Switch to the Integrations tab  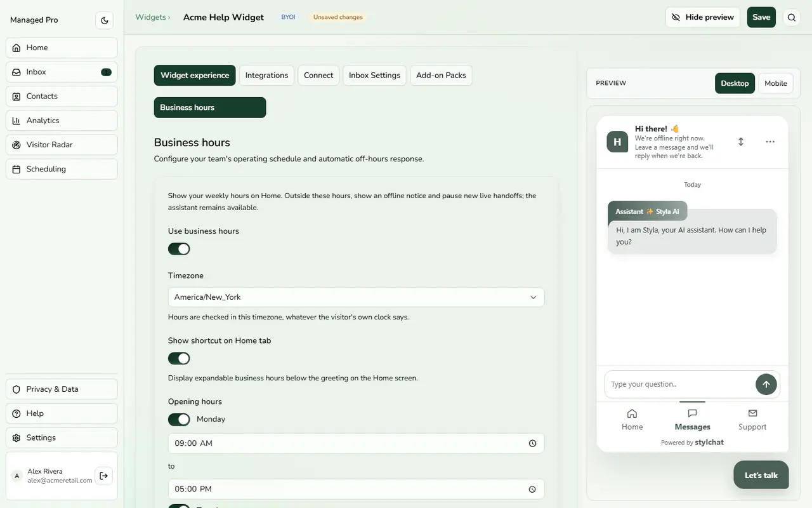point(266,75)
